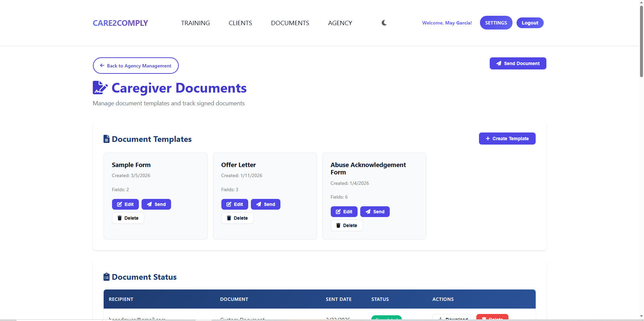
Task: Click the back arrow beside Back to Agency Management
Action: (102, 65)
